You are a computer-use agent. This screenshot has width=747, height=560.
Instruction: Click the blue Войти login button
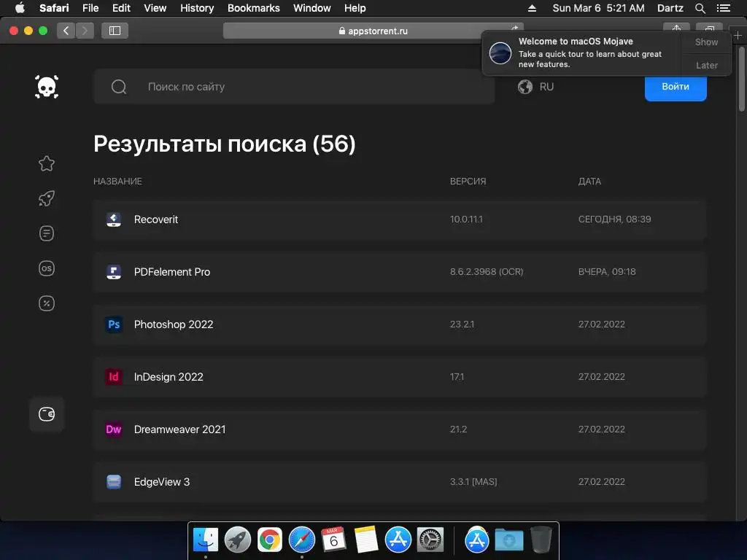pyautogui.click(x=676, y=88)
